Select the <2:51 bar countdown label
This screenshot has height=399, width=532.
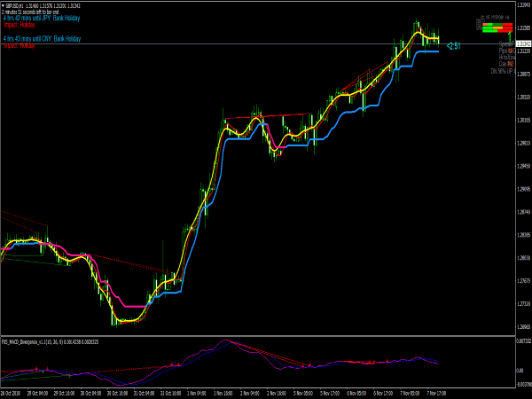click(x=454, y=46)
